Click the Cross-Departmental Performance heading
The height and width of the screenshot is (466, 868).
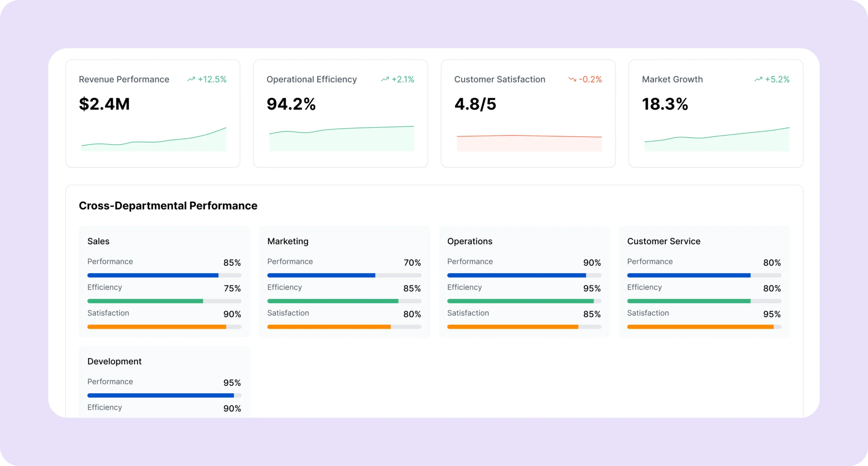pyautogui.click(x=168, y=206)
